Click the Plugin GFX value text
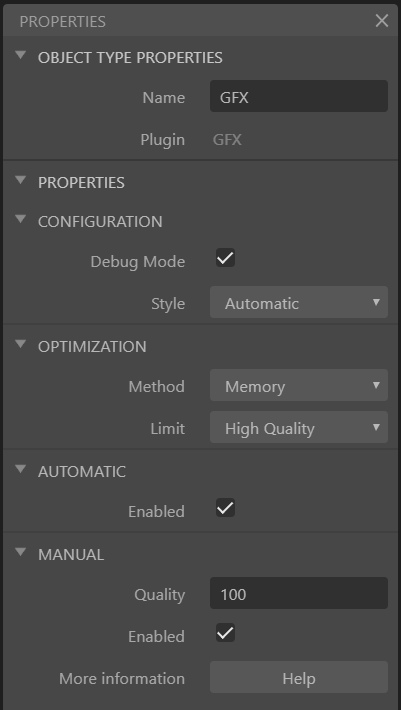 pyautogui.click(x=227, y=139)
